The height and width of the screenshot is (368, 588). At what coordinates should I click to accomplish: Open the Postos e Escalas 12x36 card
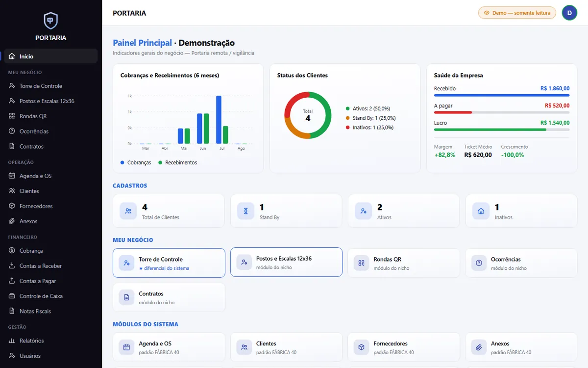click(x=286, y=262)
